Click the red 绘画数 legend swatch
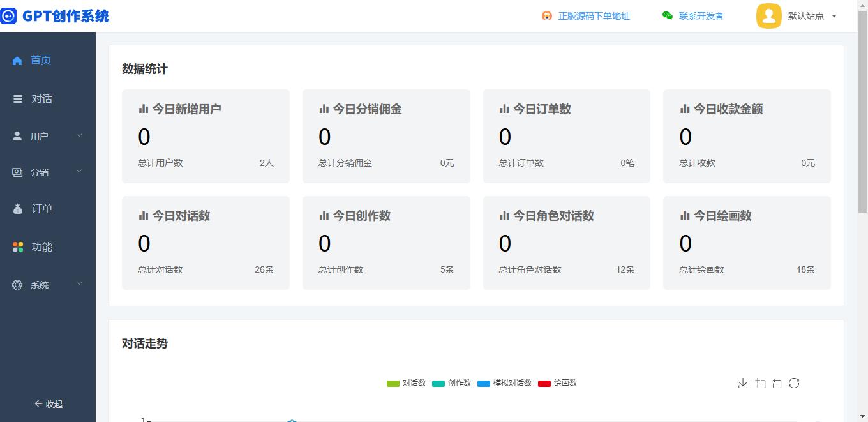Screen dimensions: 868x422 [x=544, y=383]
